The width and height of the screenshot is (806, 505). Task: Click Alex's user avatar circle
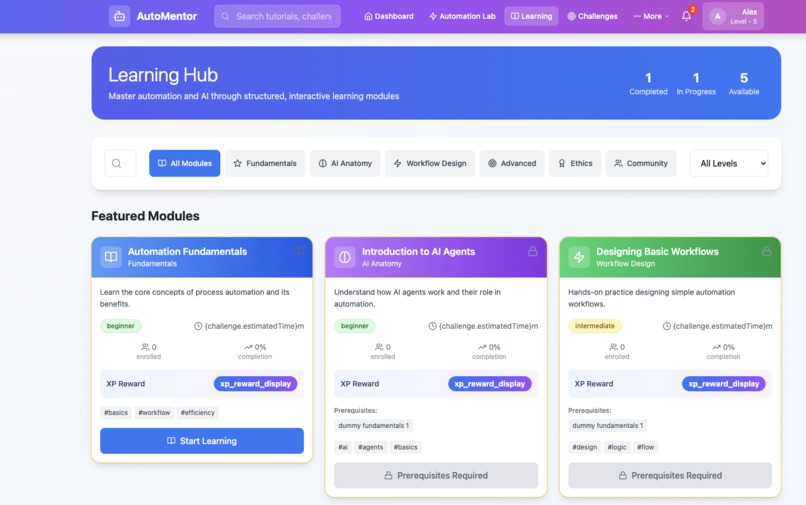(x=718, y=16)
